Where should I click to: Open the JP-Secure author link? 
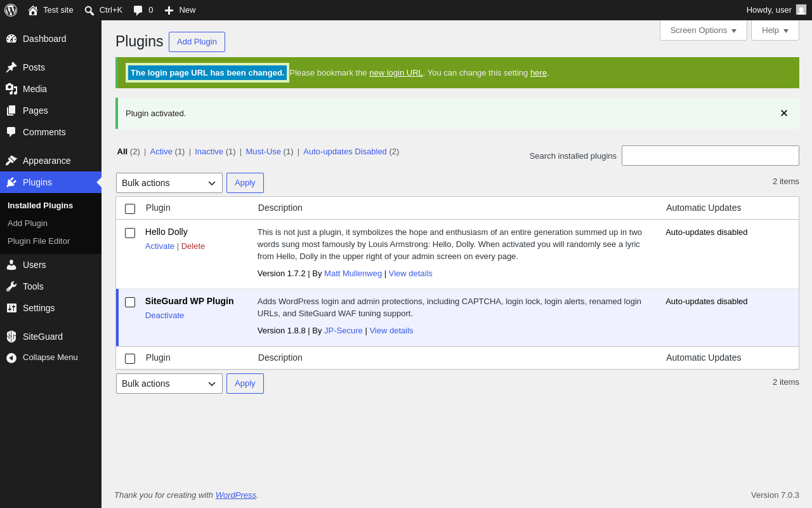point(343,330)
